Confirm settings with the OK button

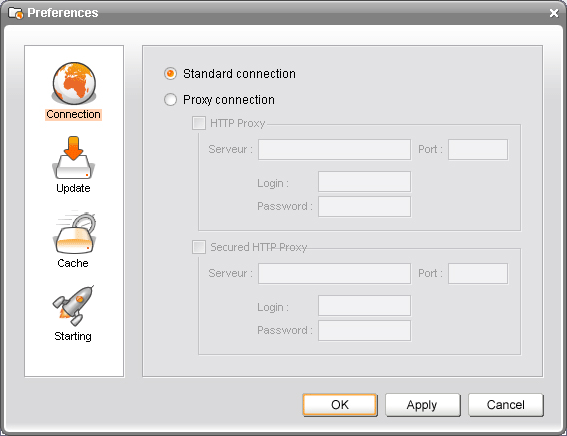tap(340, 405)
